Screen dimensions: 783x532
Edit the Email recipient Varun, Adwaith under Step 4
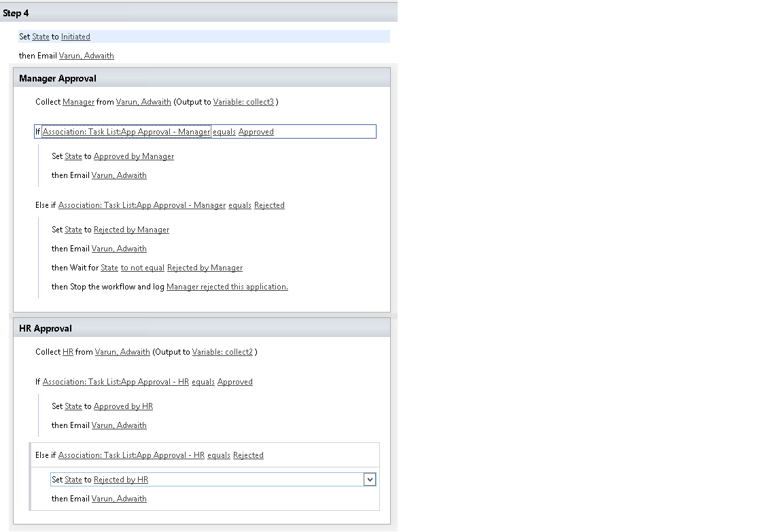click(x=86, y=55)
